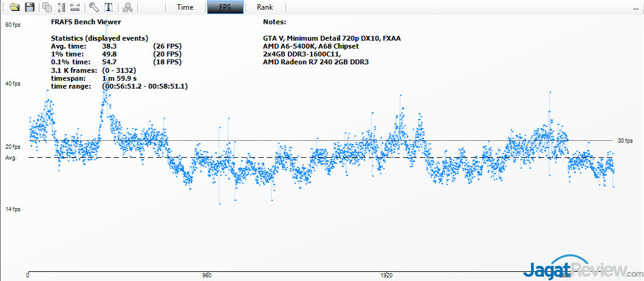This screenshot has height=281, width=644.
Task: Select the FPS view button
Action: [225, 7]
